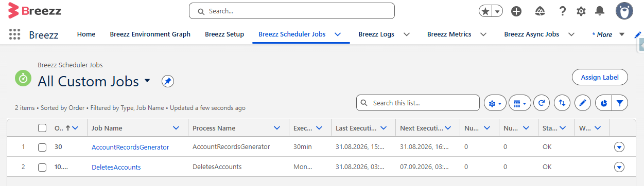The image size is (644, 186).
Task: Select the DeletesAccounts row checkbox
Action: 42,168
